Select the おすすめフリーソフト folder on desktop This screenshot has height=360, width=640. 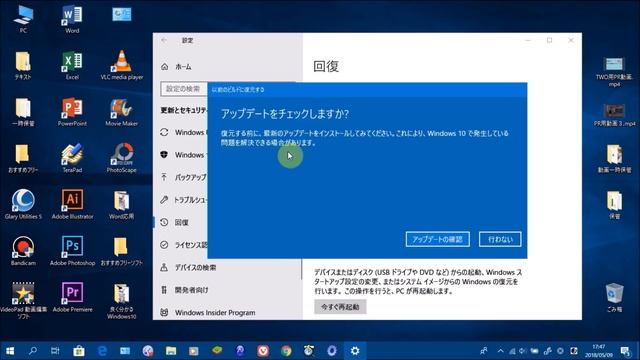pyautogui.click(x=122, y=251)
